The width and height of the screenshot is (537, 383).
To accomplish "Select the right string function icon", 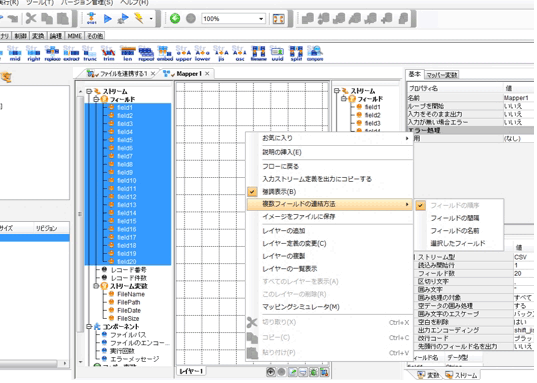I will tap(34, 53).
